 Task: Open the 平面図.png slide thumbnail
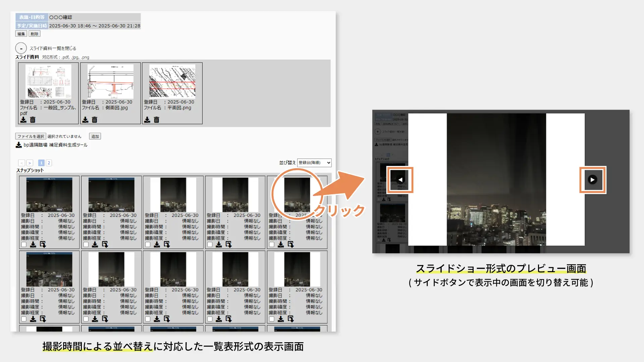(x=172, y=81)
